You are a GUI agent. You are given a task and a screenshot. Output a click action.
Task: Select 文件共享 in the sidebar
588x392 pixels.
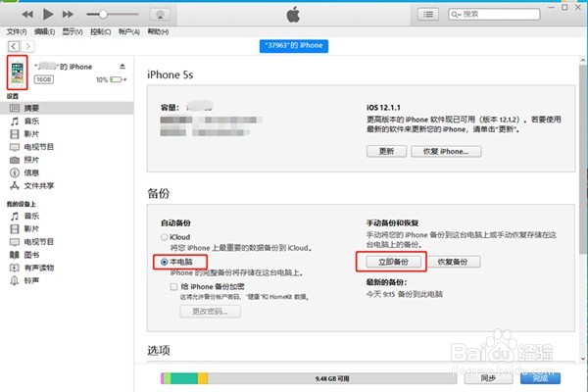coord(39,185)
